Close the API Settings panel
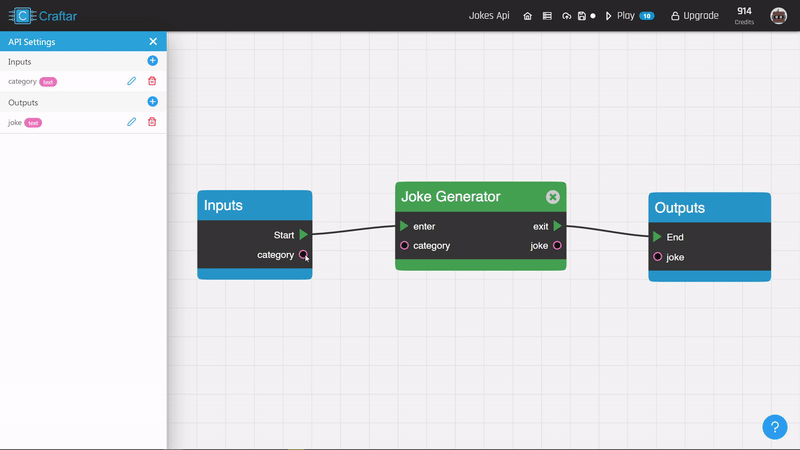Viewport: 800px width, 450px height. 153,41
